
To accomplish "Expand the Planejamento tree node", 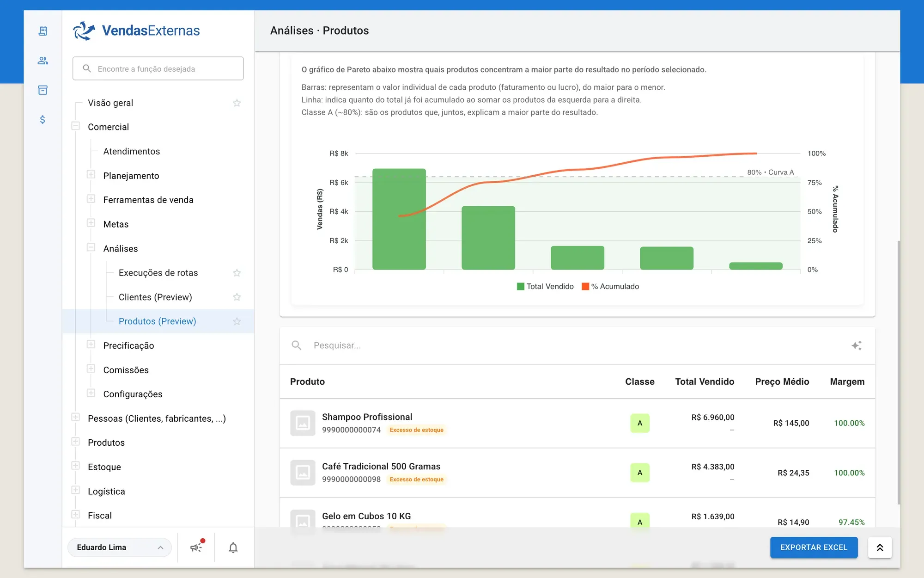I will point(91,175).
